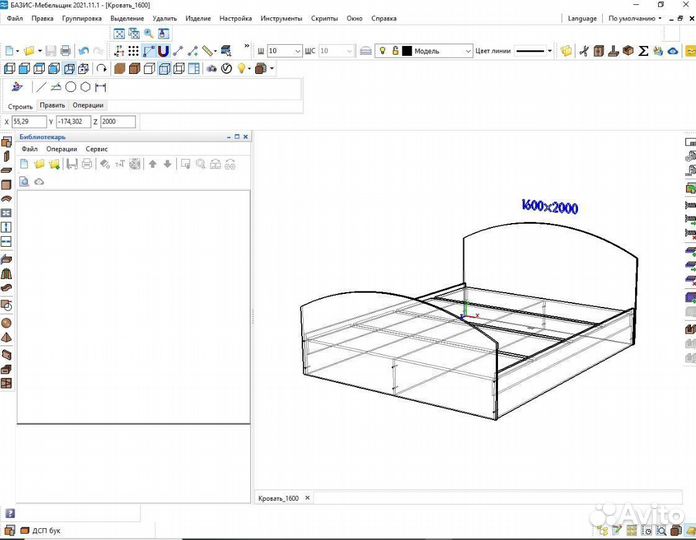Open Сервис menu in Библиотекарь panel
Screen dimensions: 696x540
point(97,148)
